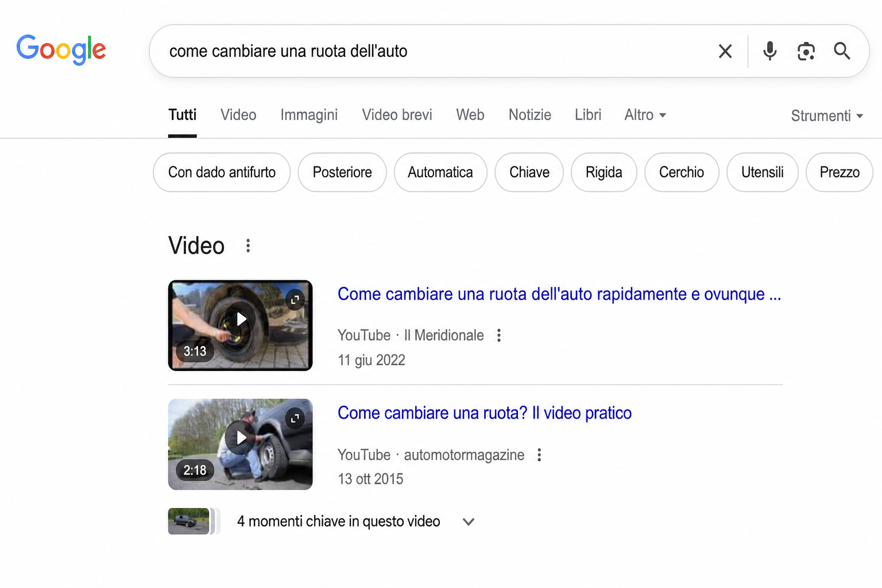
Task: Apply the Con dado antifurto filter chip
Action: [222, 172]
